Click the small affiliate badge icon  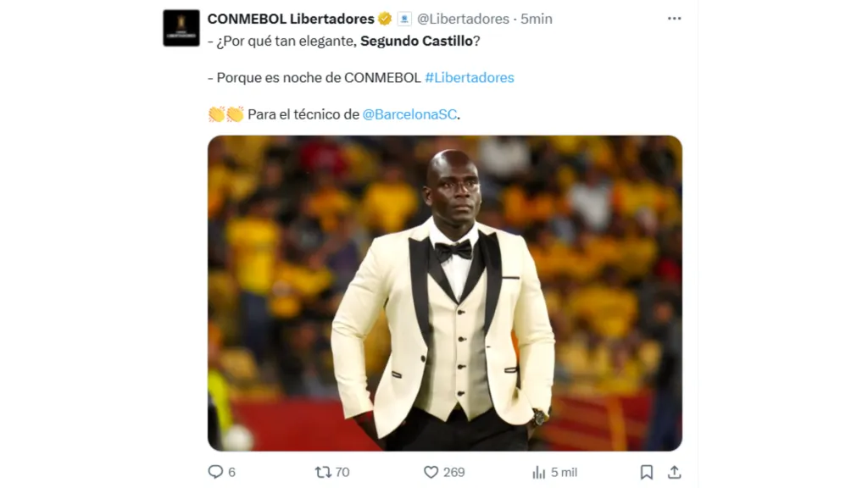[404, 19]
